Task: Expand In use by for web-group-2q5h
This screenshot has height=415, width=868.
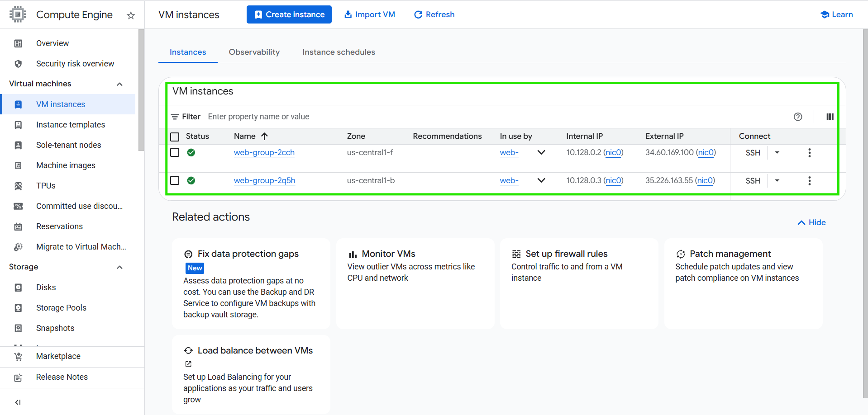Action: (541, 180)
